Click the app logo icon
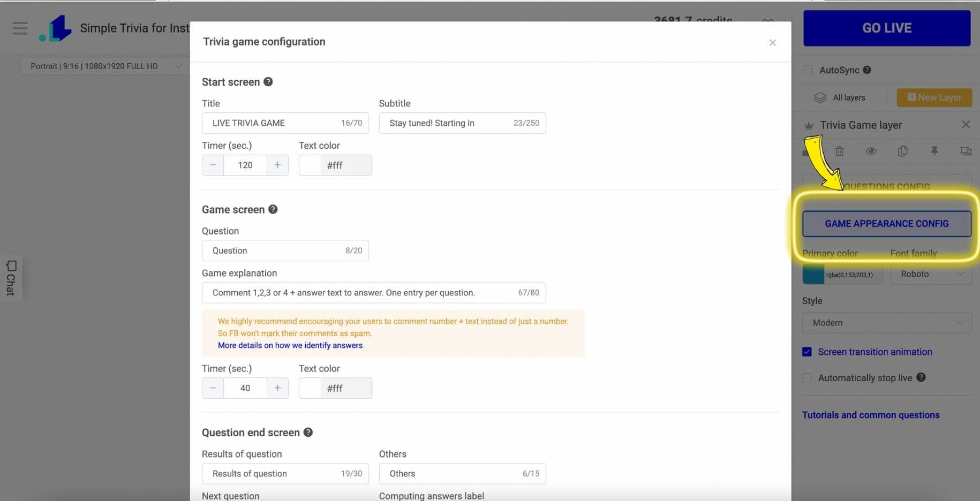 click(56, 28)
